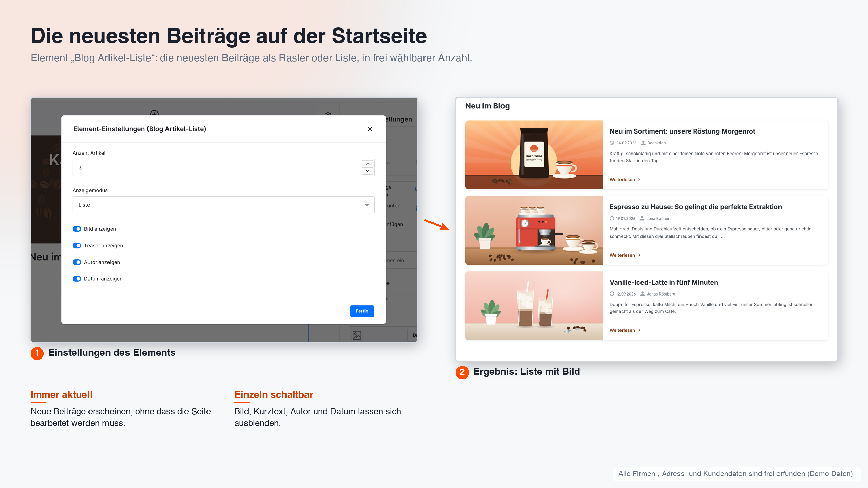Click the 'Einzeln schaltbar' heading
This screenshot has width=868, height=488.
tap(274, 395)
